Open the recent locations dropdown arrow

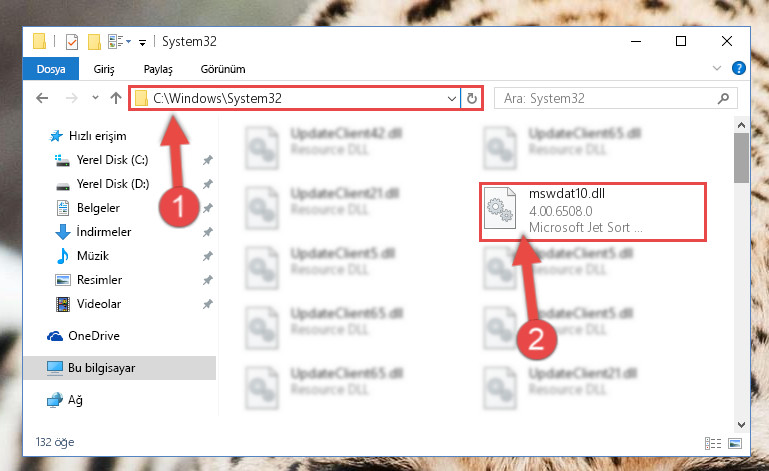[x=95, y=98]
